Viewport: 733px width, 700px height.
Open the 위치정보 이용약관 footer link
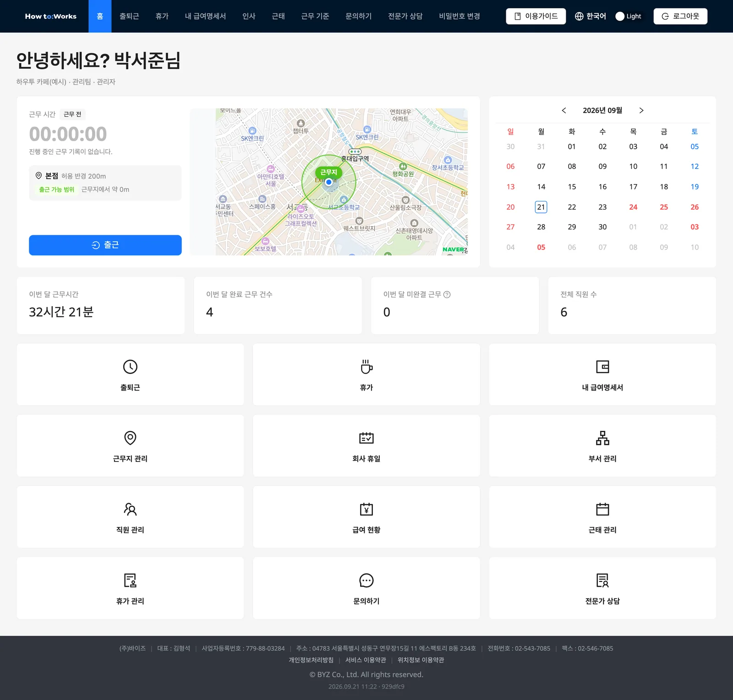421,660
